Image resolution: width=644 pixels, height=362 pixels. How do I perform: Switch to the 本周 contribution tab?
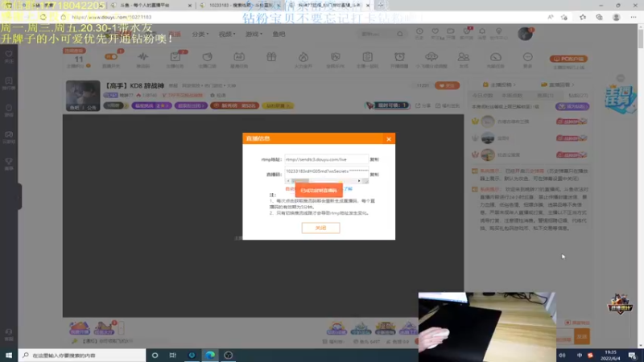point(512,95)
